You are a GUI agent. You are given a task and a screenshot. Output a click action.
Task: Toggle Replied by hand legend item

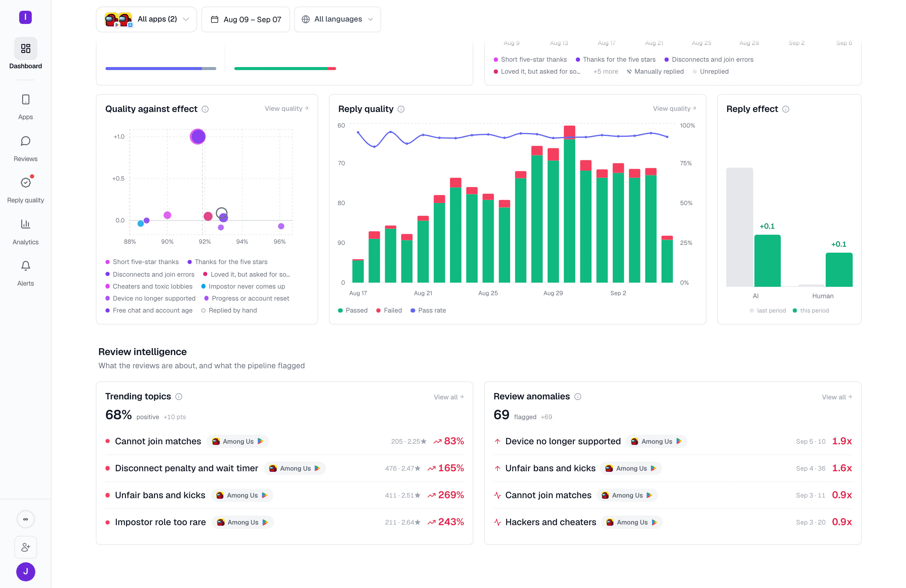coord(229,310)
